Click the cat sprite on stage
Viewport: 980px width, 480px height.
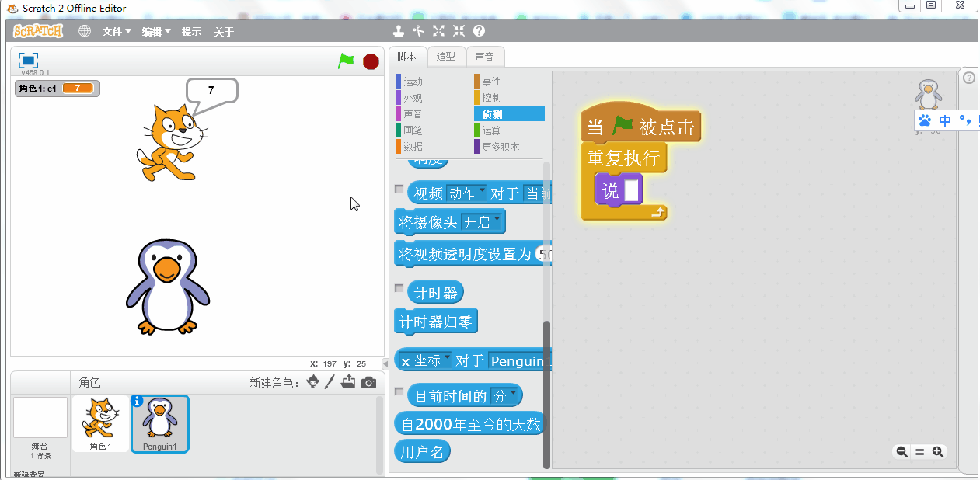point(171,142)
